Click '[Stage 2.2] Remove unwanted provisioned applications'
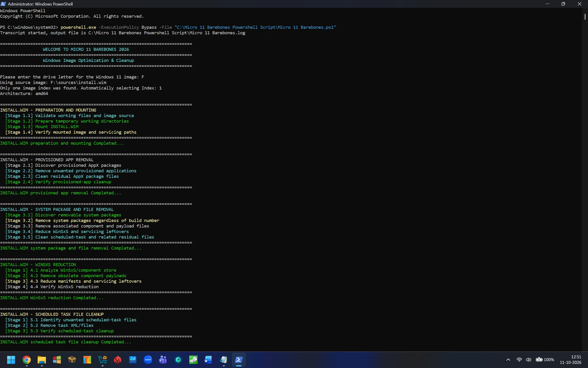Image resolution: width=588 pixels, height=368 pixels. coord(71,171)
